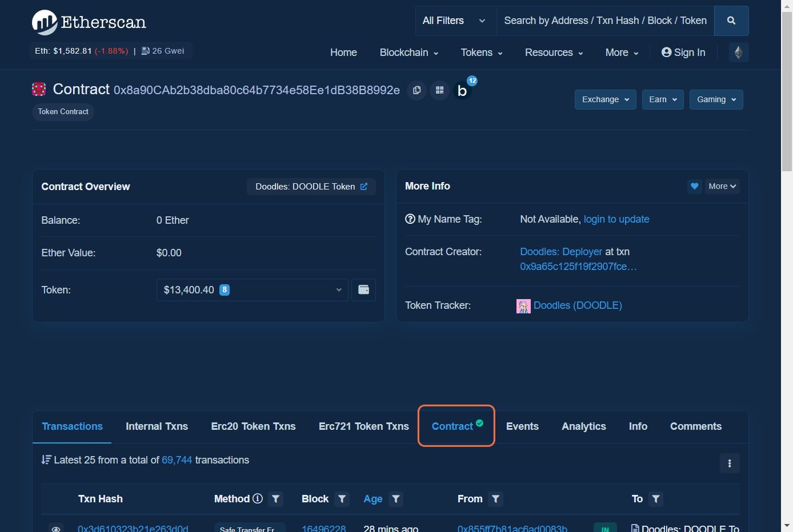The width and height of the screenshot is (793, 532).
Task: Open the More Info 'More' dropdown
Action: pos(722,186)
